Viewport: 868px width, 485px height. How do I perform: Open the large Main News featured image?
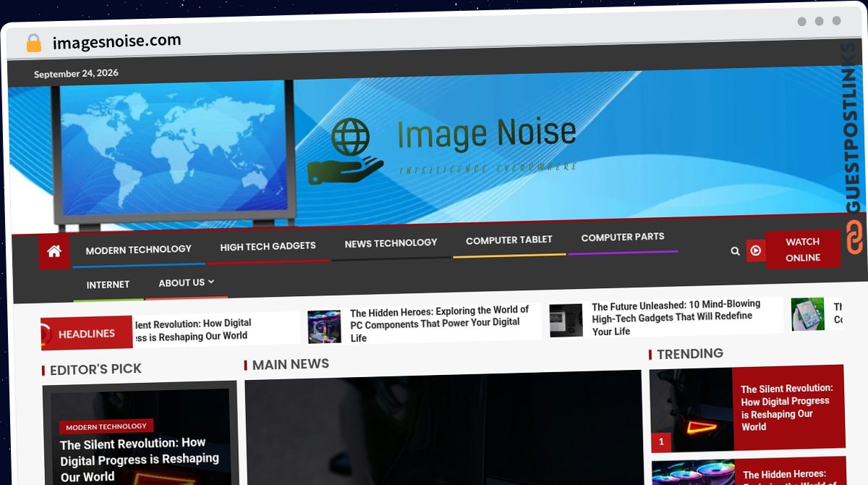[443, 429]
